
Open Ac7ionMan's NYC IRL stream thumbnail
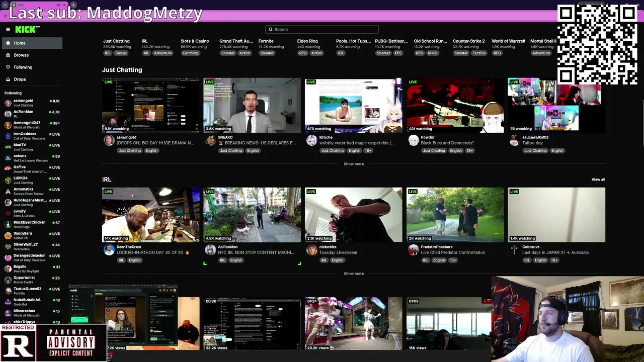pos(252,215)
